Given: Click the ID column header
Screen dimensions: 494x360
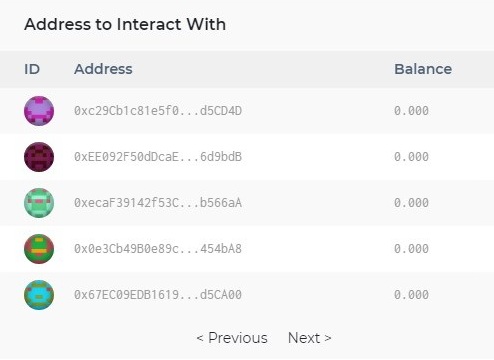Looking at the screenshot, I should click(x=32, y=69).
